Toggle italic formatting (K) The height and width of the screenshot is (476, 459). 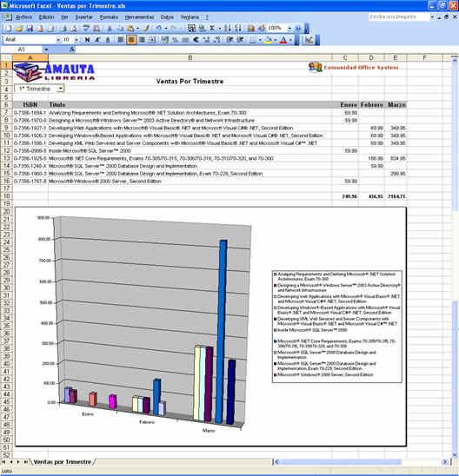tap(97, 40)
